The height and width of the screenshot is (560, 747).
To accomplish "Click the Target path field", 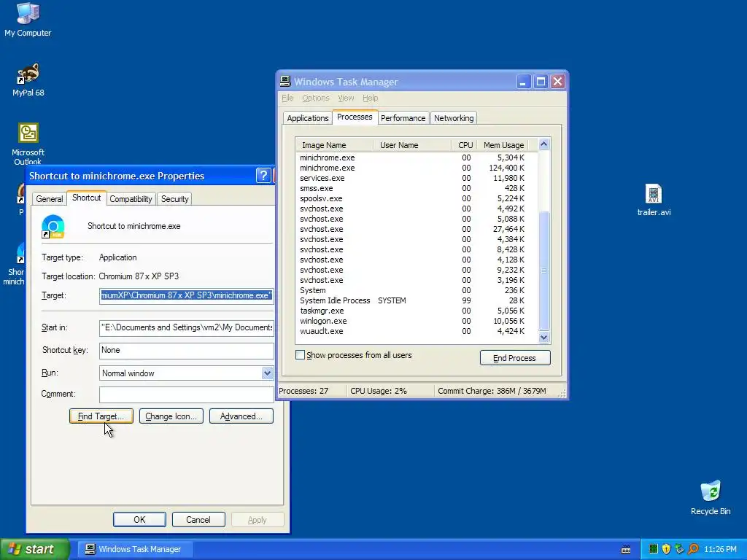I will pyautogui.click(x=186, y=296).
